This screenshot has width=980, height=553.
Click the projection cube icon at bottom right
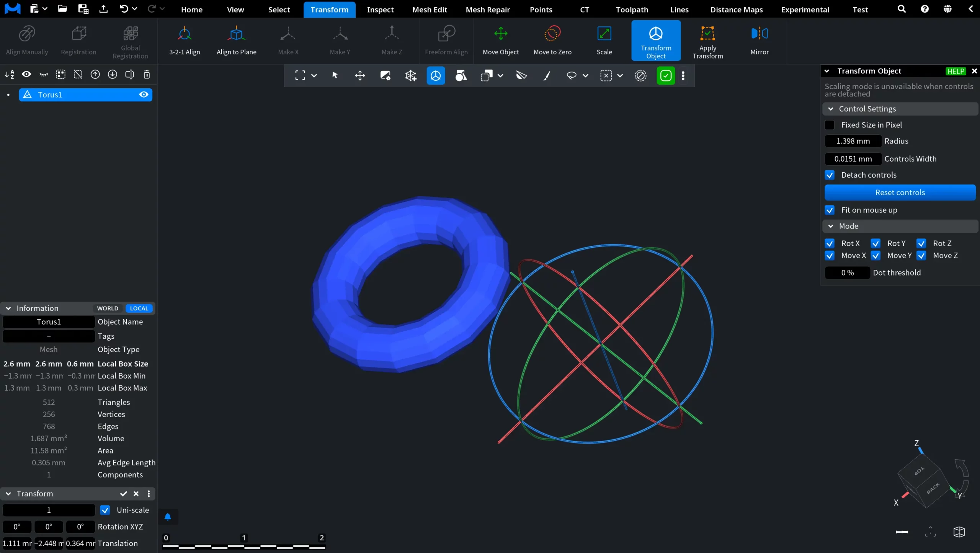tap(959, 532)
